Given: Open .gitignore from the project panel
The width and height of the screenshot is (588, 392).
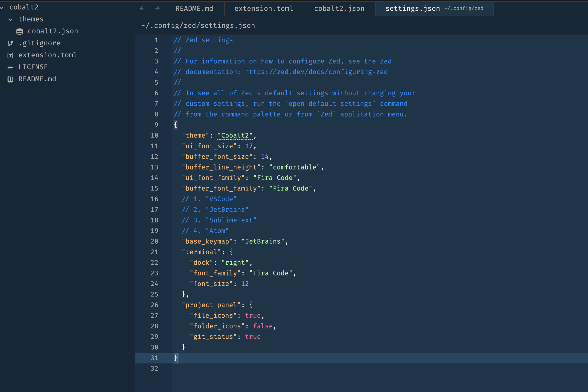Looking at the screenshot, I should [x=39, y=43].
